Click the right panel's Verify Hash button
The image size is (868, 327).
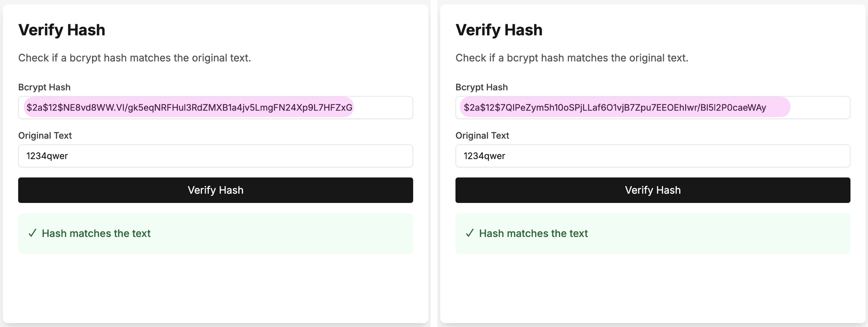pyautogui.click(x=653, y=190)
